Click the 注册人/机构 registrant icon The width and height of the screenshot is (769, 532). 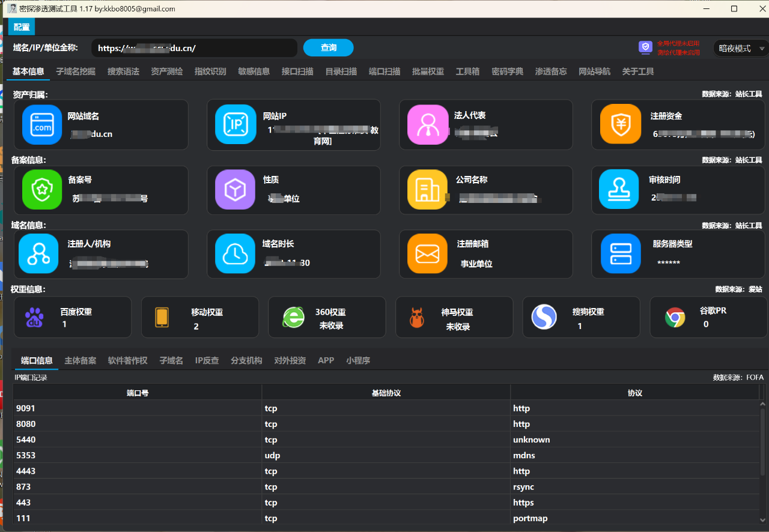pyautogui.click(x=38, y=254)
